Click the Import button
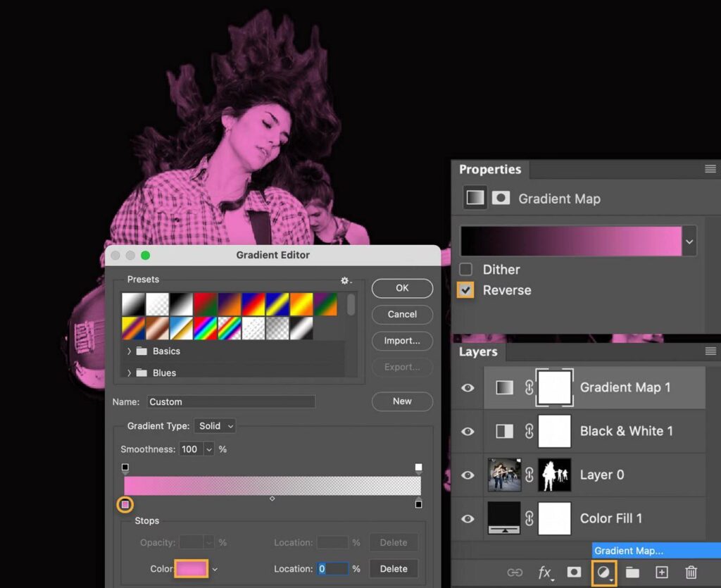The height and width of the screenshot is (588, 721). [402, 341]
